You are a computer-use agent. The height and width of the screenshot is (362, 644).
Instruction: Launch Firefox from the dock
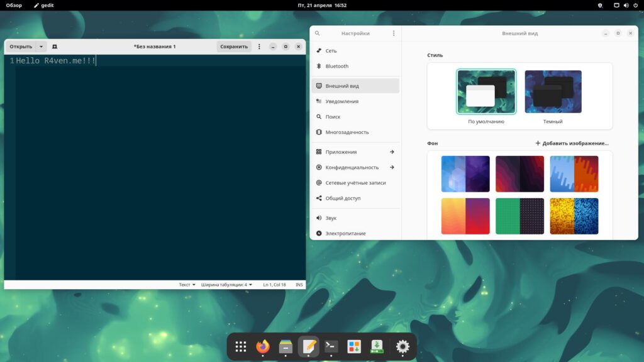point(263,346)
